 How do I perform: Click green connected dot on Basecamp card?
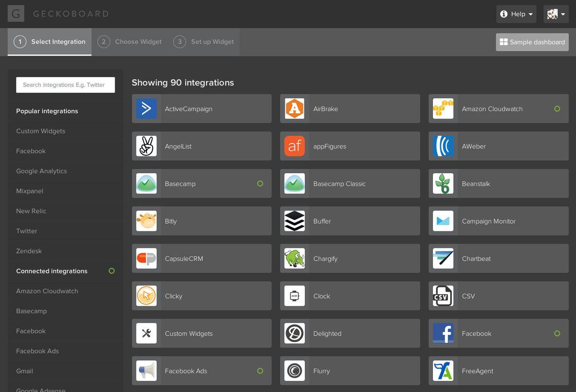[x=260, y=184]
